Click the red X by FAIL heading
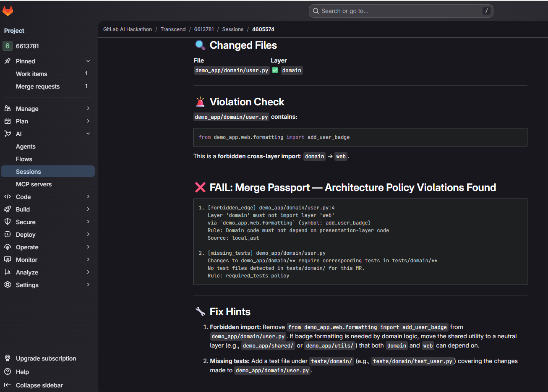This screenshot has width=548, height=392. pos(201,188)
